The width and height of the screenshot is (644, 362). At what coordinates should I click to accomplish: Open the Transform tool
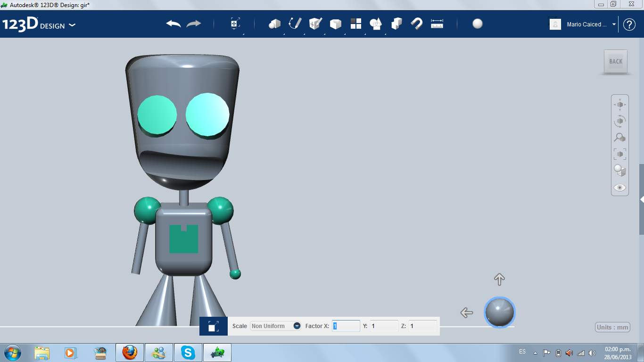[x=235, y=24]
